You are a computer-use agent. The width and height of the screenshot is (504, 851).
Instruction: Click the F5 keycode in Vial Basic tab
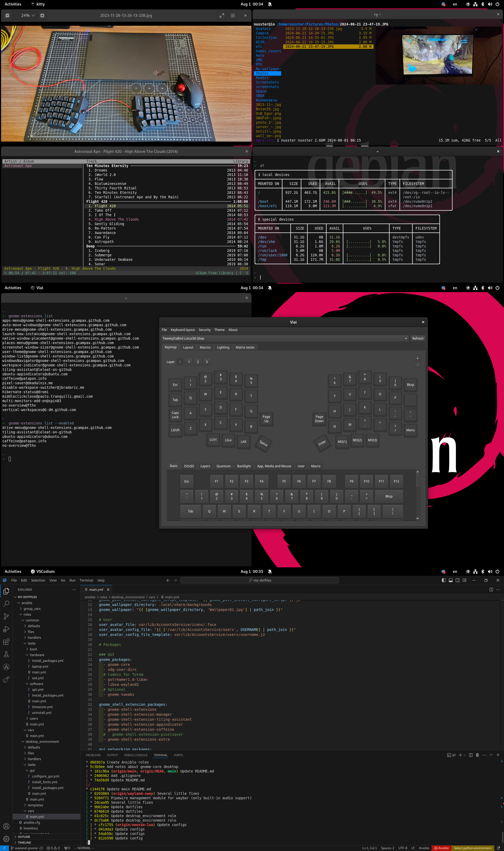click(x=284, y=481)
